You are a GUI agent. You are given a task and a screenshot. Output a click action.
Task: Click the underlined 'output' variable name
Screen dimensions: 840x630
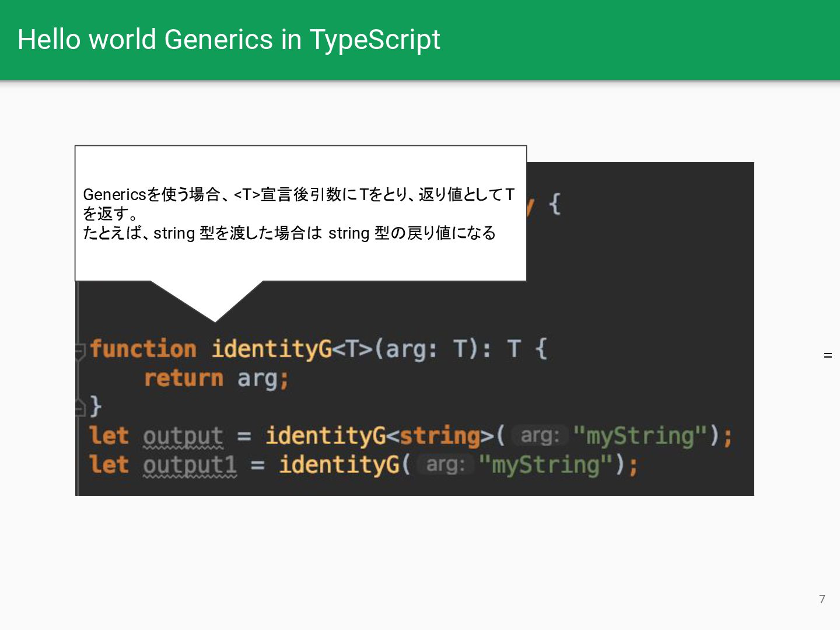[x=183, y=436]
